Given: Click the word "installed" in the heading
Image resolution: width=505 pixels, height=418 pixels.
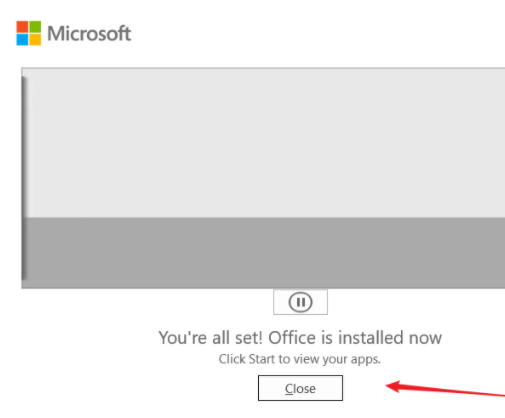Looking at the screenshot, I should pos(370,338).
